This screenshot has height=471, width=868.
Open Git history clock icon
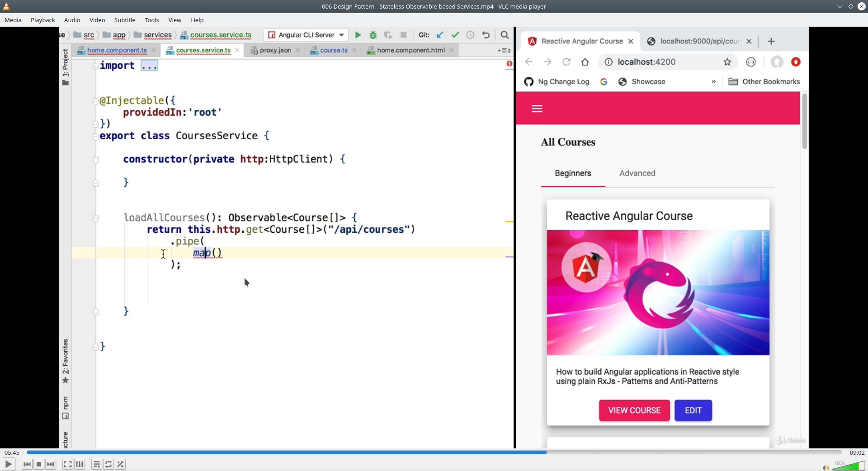click(x=470, y=35)
